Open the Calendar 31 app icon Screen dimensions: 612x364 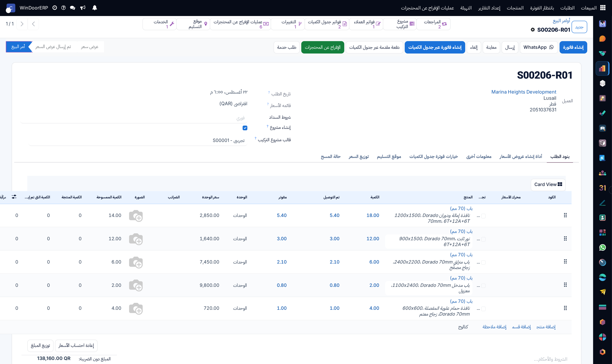pyautogui.click(x=602, y=188)
